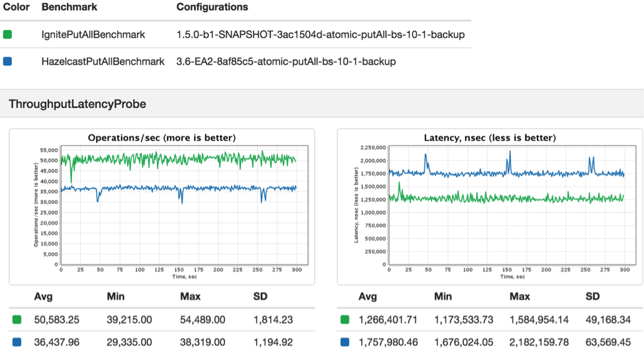This screenshot has height=355, width=644.
Task: Click the Benchmark column header
Action: 69,7
